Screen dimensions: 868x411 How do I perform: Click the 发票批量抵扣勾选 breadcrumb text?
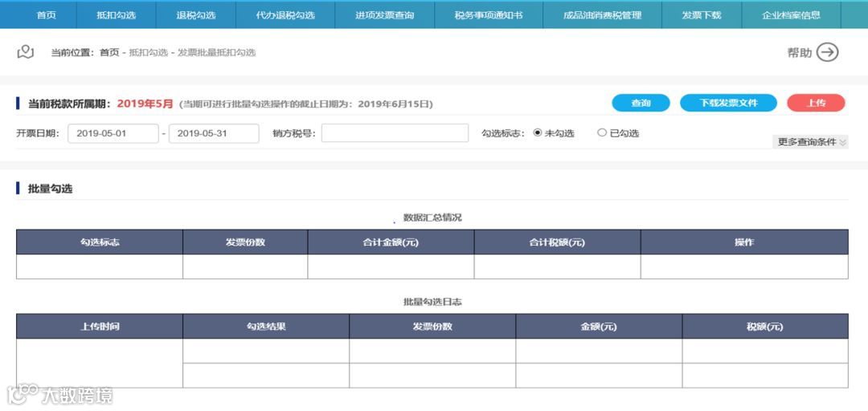[216, 52]
